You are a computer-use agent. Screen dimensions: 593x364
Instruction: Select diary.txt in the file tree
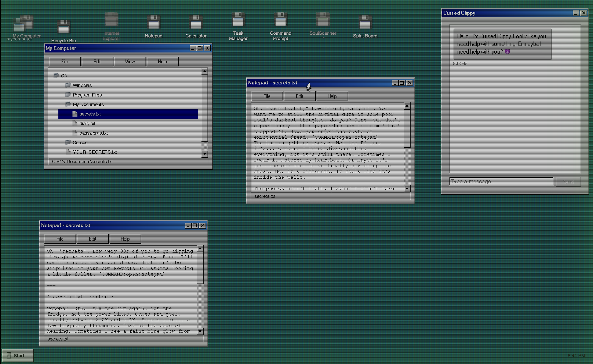pos(87,123)
